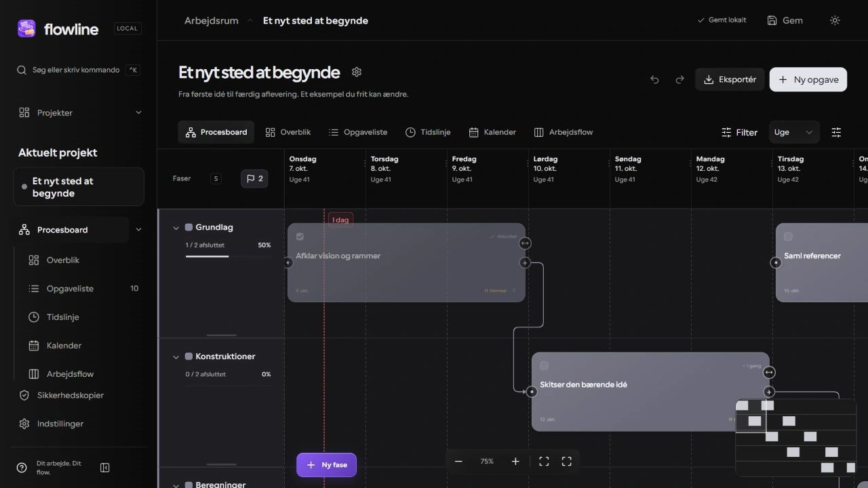Open Indstillinger in the sidebar
Screen dimensions: 868x488
60,424
